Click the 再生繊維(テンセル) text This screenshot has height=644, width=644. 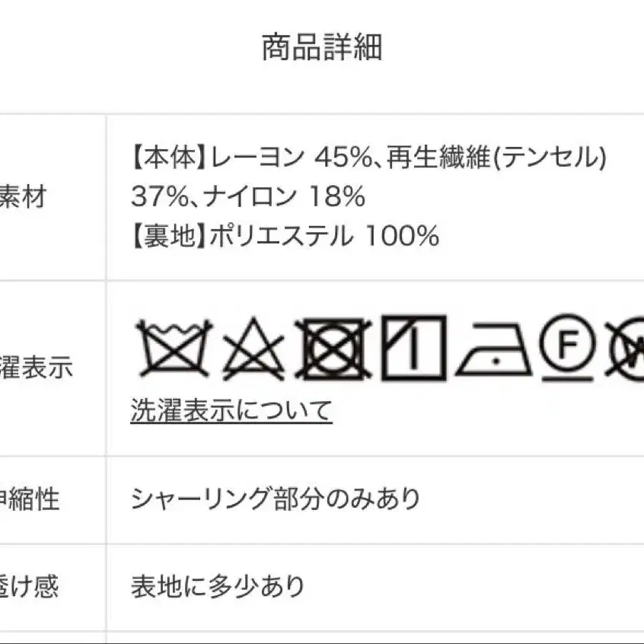click(x=496, y=157)
